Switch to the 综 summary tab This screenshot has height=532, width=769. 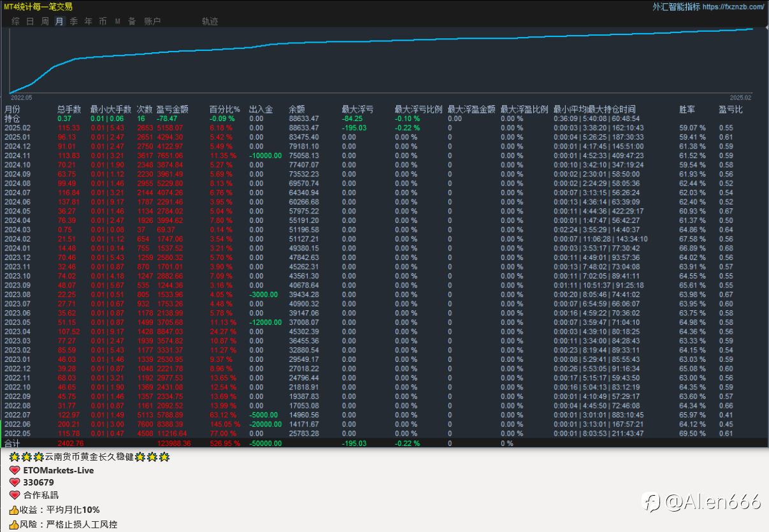click(x=15, y=21)
